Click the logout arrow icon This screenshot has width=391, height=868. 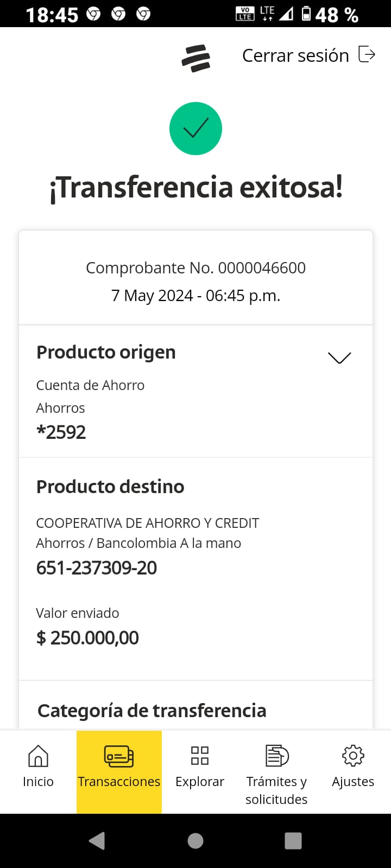coord(367,55)
